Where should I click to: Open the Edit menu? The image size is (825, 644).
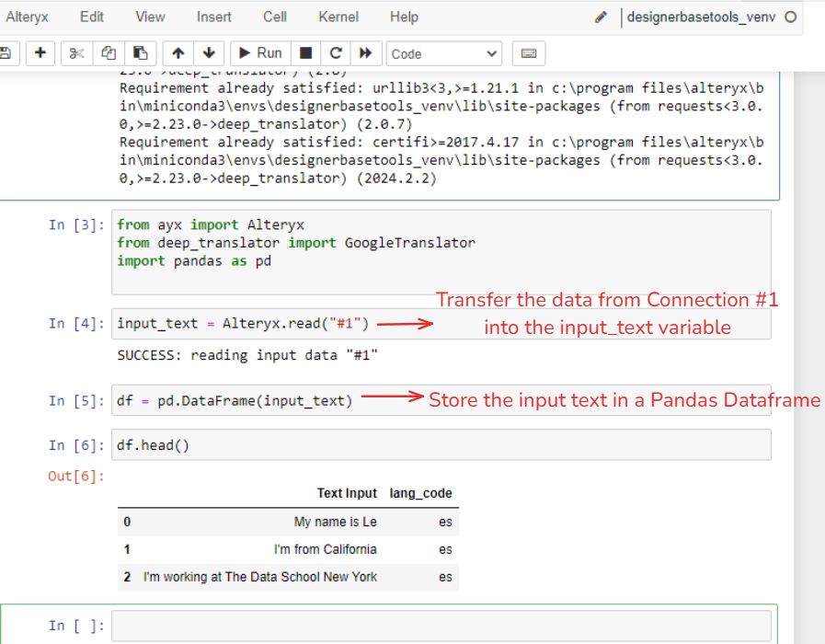[x=92, y=17]
